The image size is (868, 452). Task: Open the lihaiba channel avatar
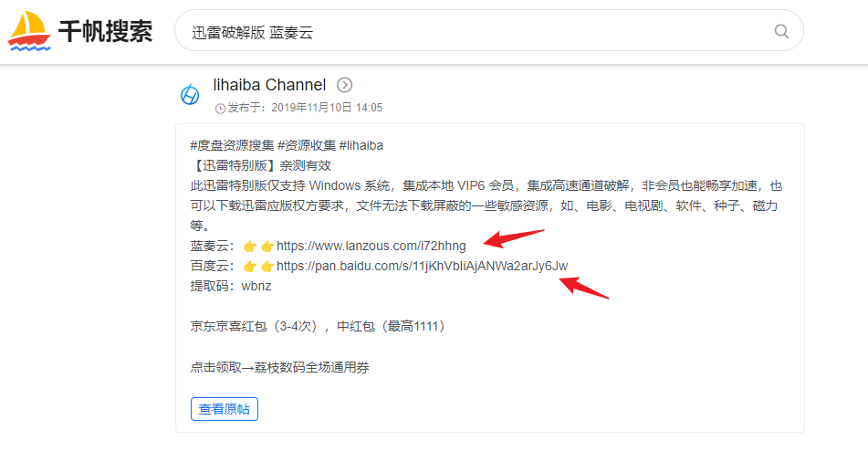(x=190, y=94)
